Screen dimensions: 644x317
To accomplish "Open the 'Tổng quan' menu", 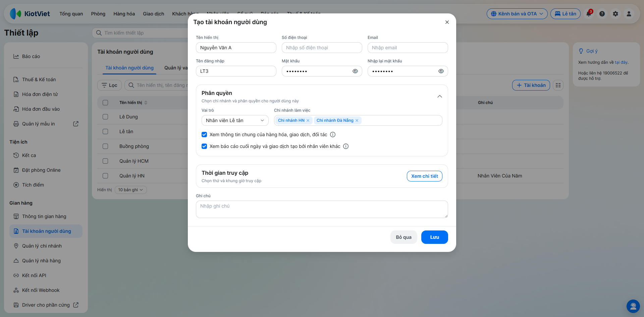I will (71, 14).
